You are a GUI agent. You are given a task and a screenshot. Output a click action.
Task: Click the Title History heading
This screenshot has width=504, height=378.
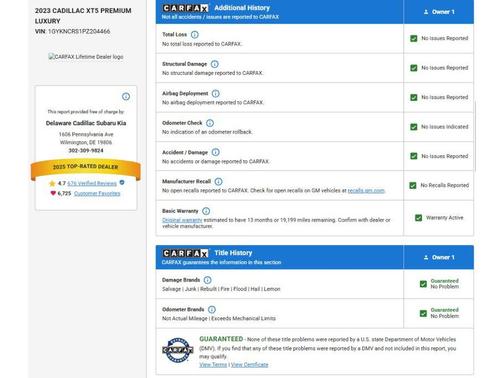[233, 253]
